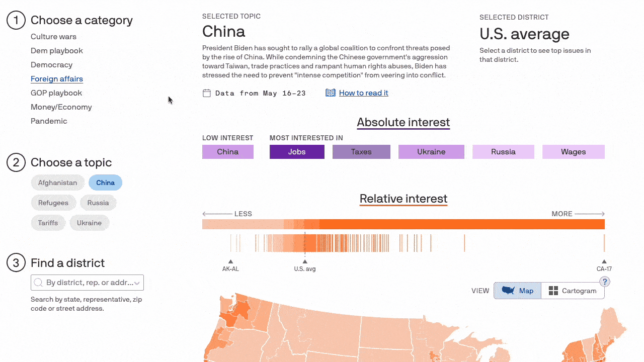
Task: Click the cartogram grid icon in the VIEW toggle
Action: (553, 291)
